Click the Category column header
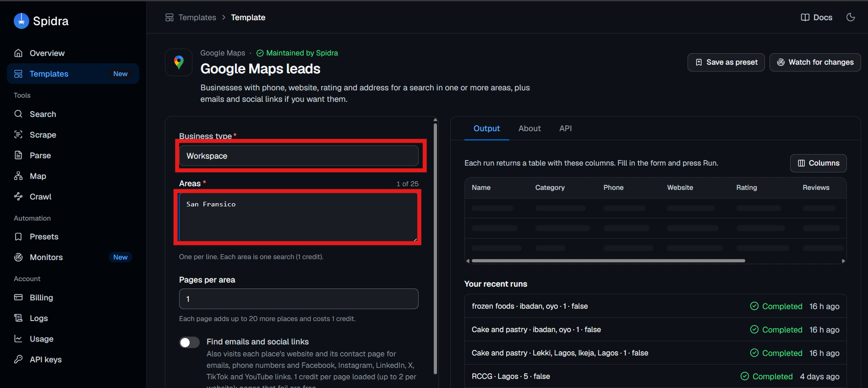The width and height of the screenshot is (868, 388). [x=550, y=188]
